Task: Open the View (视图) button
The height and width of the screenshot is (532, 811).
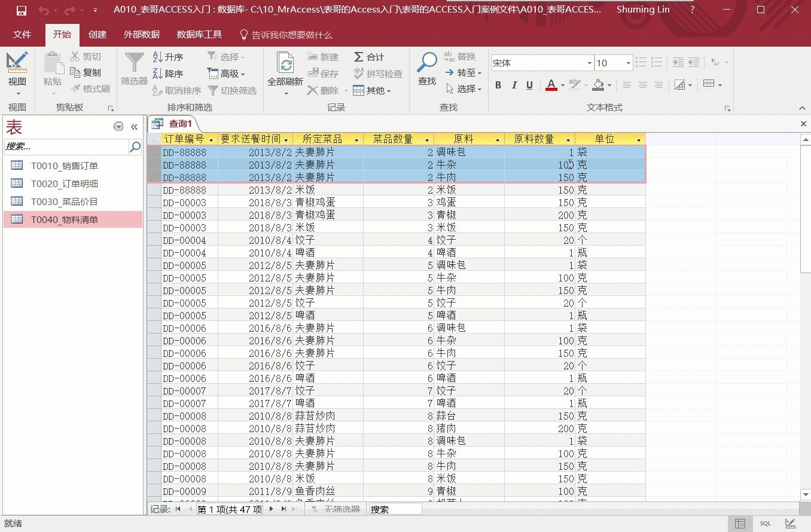Action: coord(17,74)
